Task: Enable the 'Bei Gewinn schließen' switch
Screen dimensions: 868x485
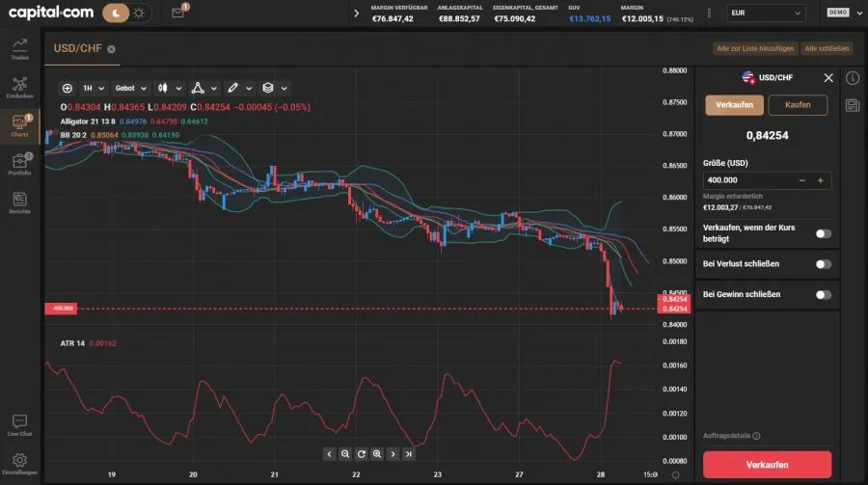Action: (x=823, y=294)
